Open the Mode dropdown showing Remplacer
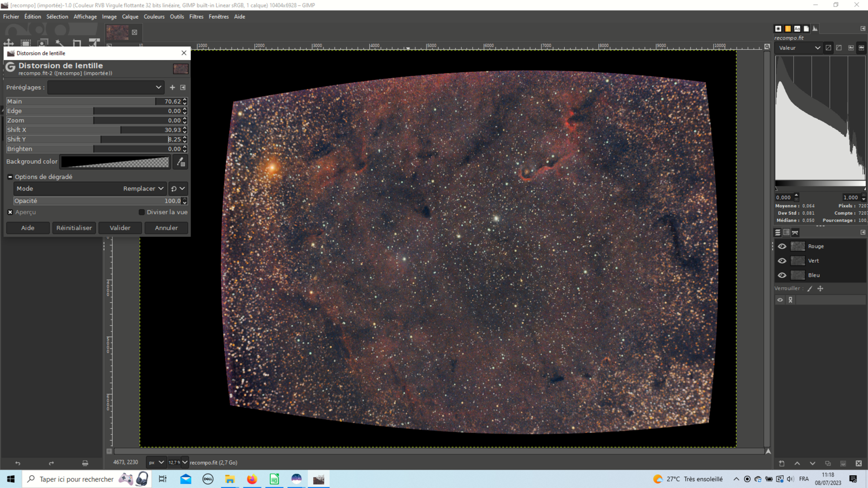 [142, 188]
